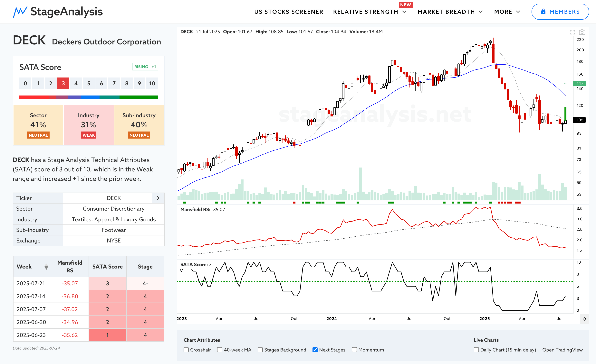Click the 105 current price label
The width and height of the screenshot is (596, 364).
pyautogui.click(x=580, y=120)
